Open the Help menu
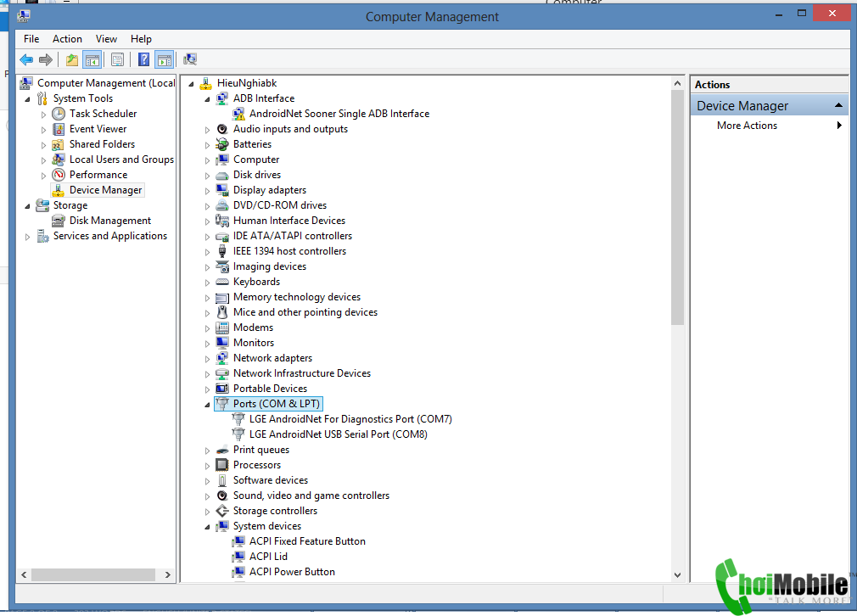Image resolution: width=857 pixels, height=616 pixels. pos(141,39)
